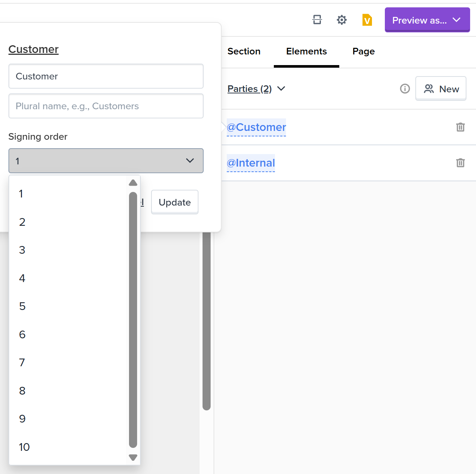Add a New party
This screenshot has height=474, width=476.
click(x=441, y=89)
